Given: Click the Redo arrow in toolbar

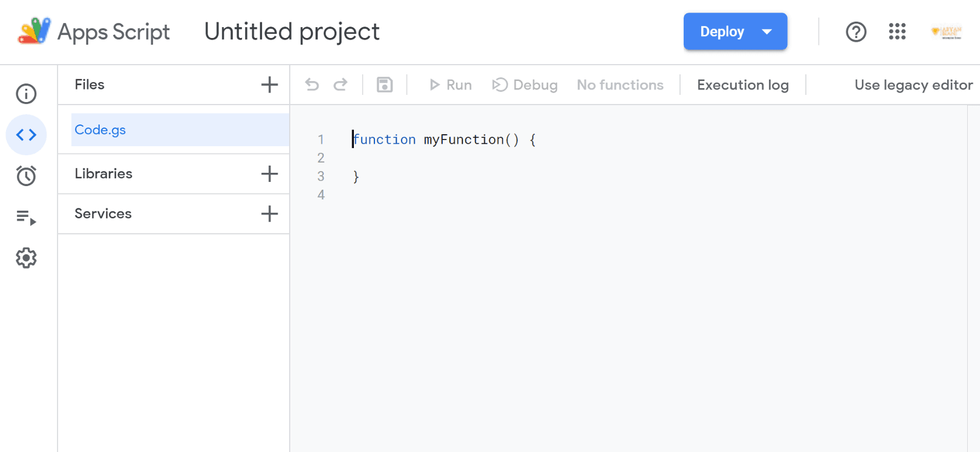Looking at the screenshot, I should 341,85.
